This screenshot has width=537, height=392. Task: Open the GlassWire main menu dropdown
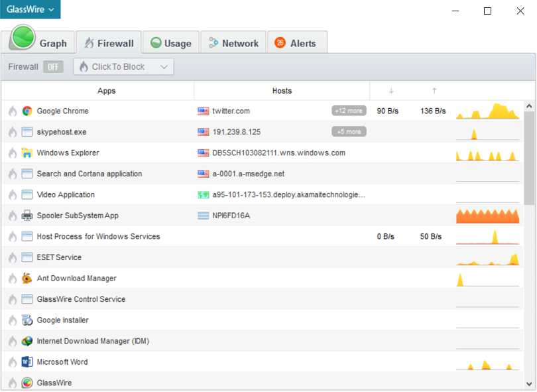(30, 9)
